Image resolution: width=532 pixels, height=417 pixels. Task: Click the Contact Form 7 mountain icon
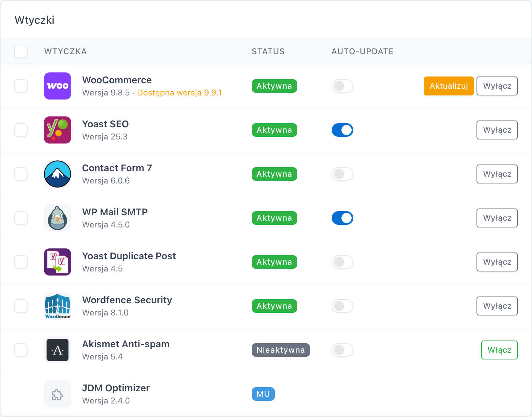click(58, 174)
